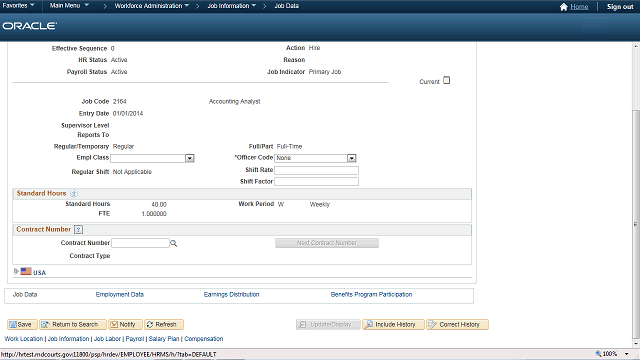Click the Accounting Analyst job title text

pyautogui.click(x=235, y=101)
